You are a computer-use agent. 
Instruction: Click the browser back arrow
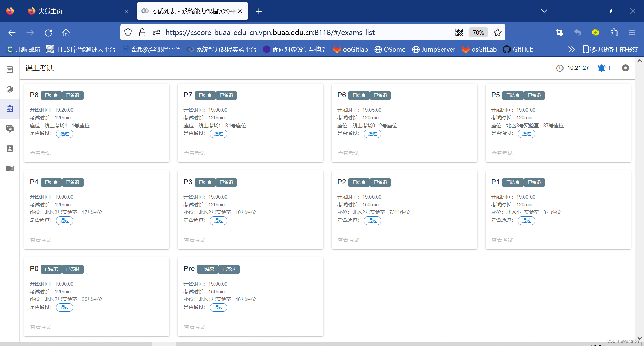12,33
